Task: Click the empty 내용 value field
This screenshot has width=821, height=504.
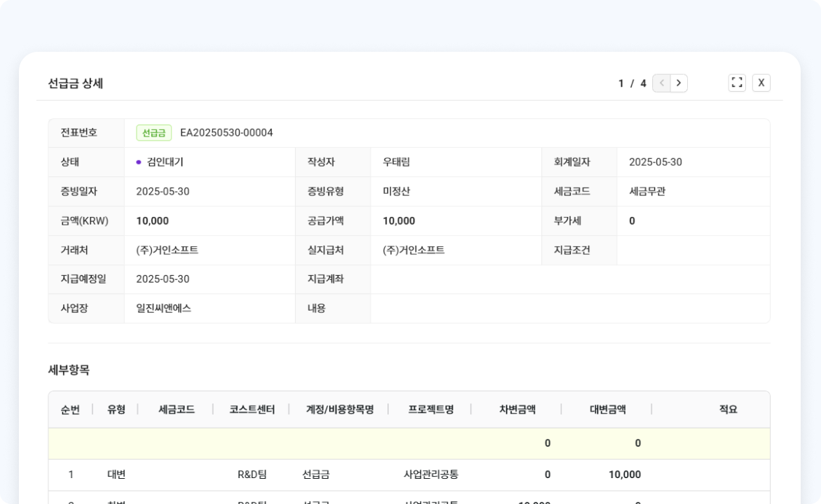Action: 569,309
